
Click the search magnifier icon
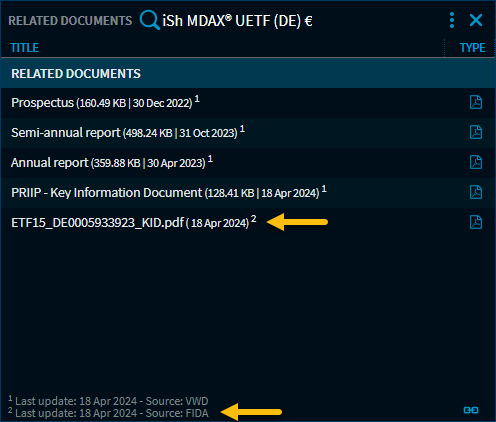[150, 20]
